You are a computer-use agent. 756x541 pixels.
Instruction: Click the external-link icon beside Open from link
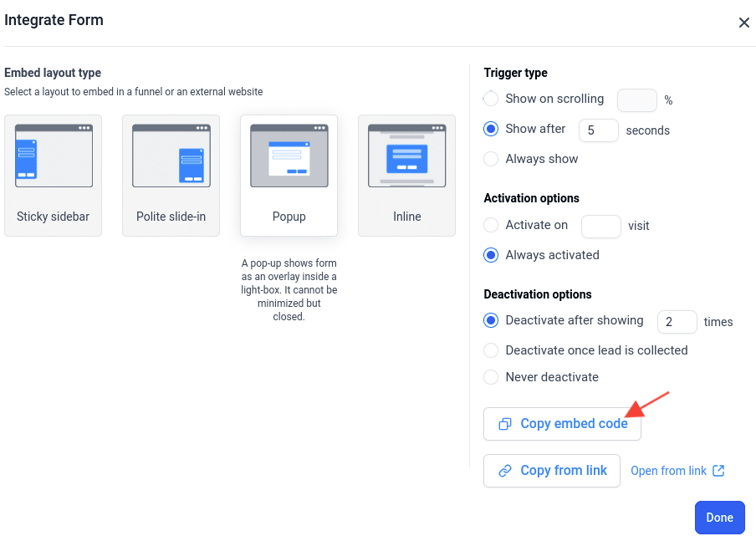[x=719, y=471]
